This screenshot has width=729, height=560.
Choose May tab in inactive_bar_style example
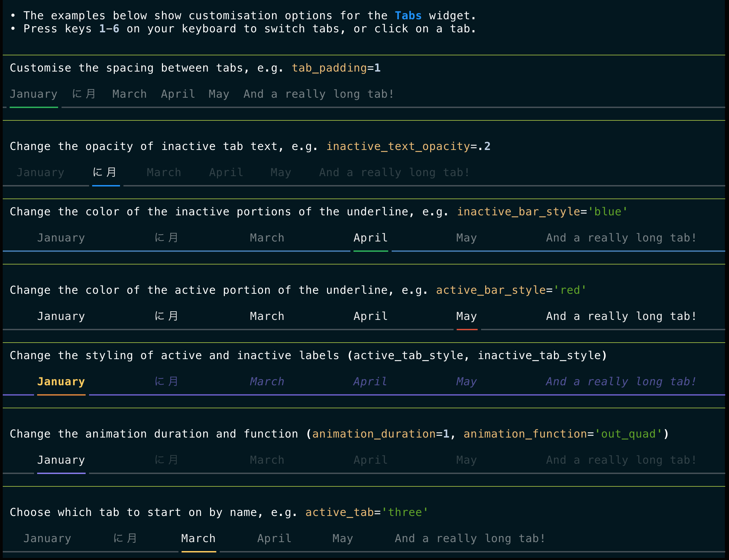pyautogui.click(x=466, y=238)
